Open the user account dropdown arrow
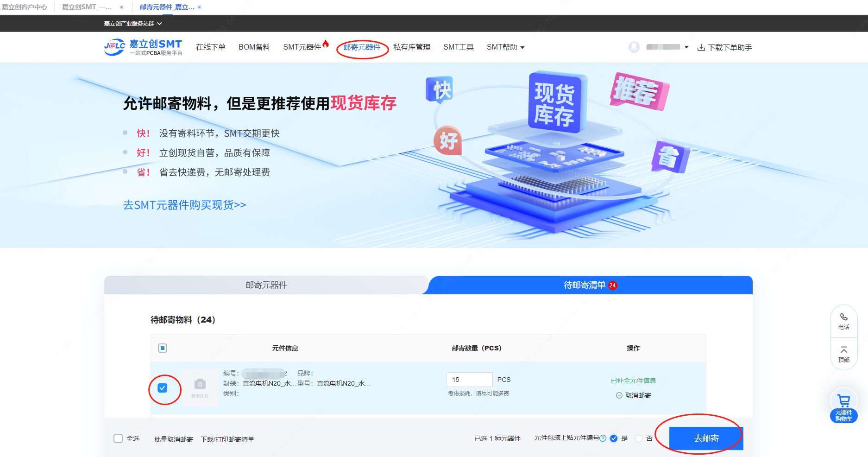 point(686,47)
